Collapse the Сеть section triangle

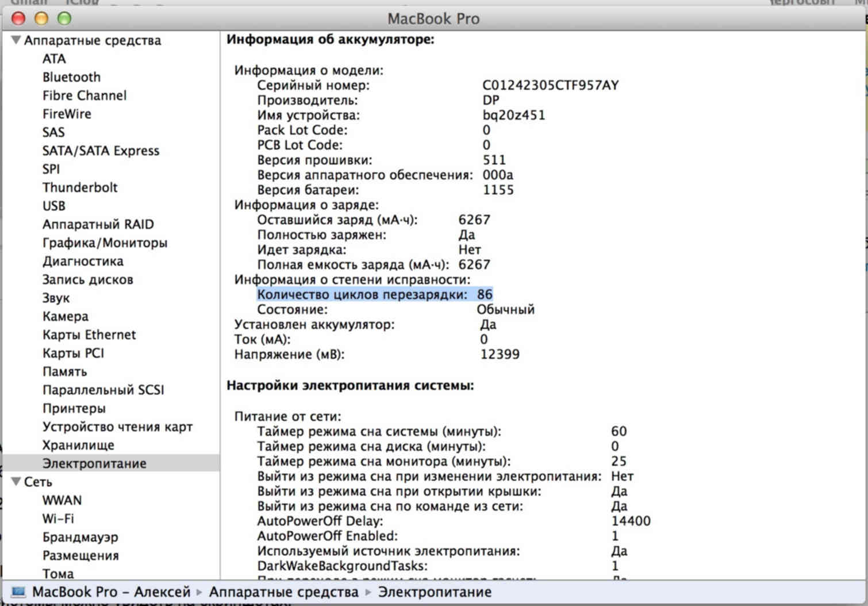(16, 482)
